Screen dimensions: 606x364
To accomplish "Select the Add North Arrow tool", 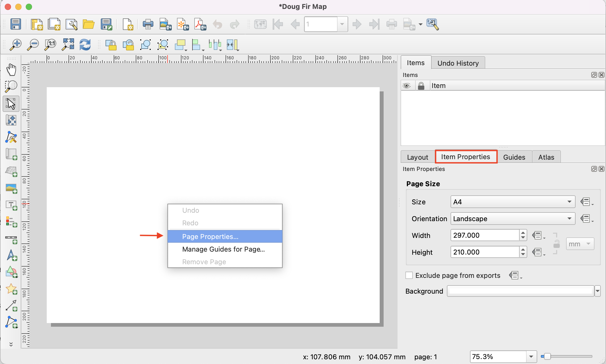I will 11,255.
